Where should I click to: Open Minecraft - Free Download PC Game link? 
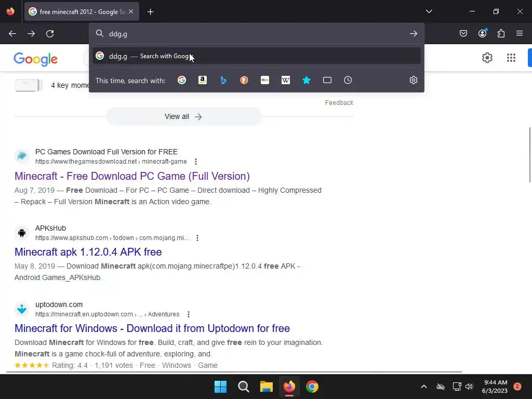point(132,176)
